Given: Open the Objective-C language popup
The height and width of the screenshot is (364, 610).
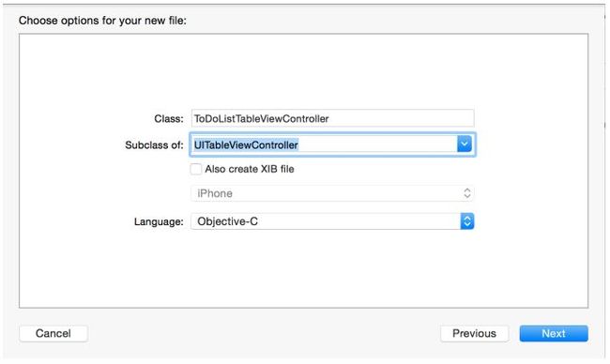Looking at the screenshot, I should 332,221.
